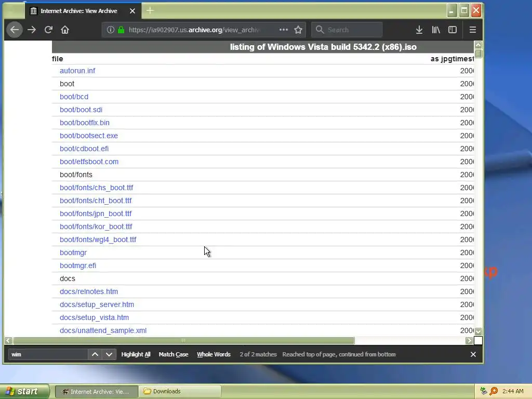Click the address bar URL
The width and height of the screenshot is (532, 399).
pos(194,30)
